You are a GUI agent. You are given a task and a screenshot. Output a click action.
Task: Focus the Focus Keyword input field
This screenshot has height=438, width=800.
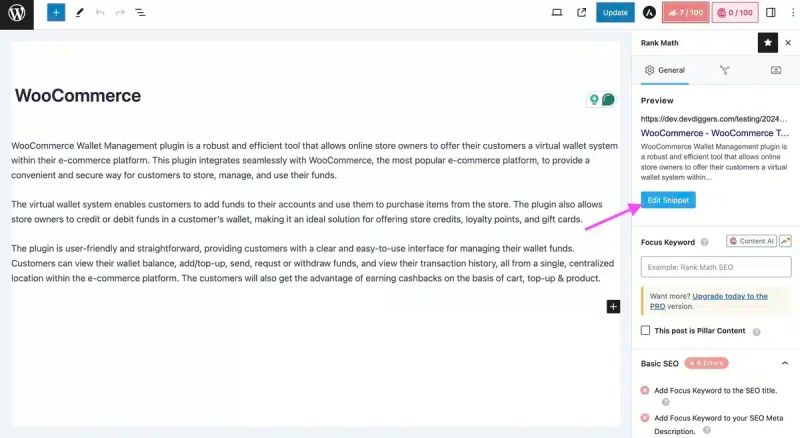716,267
